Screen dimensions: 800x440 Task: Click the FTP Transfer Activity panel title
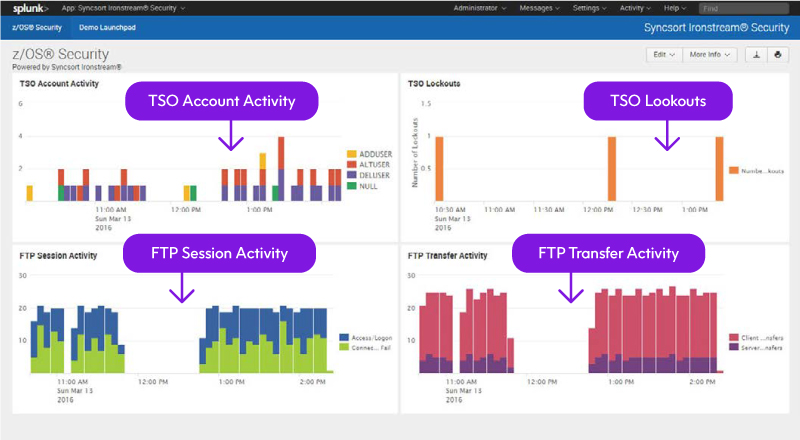click(x=447, y=256)
